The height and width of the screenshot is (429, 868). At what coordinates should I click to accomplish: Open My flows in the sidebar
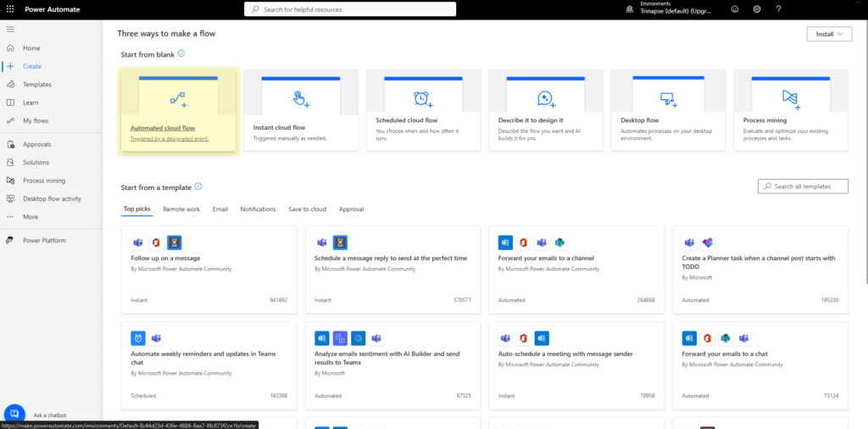pos(36,121)
